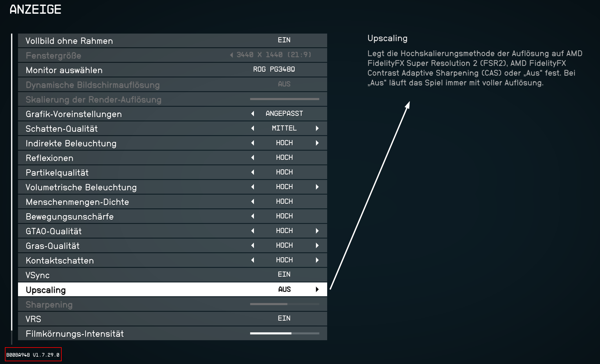The height and width of the screenshot is (364, 600).
Task: Select the Partikelqualität row
Action: click(172, 172)
